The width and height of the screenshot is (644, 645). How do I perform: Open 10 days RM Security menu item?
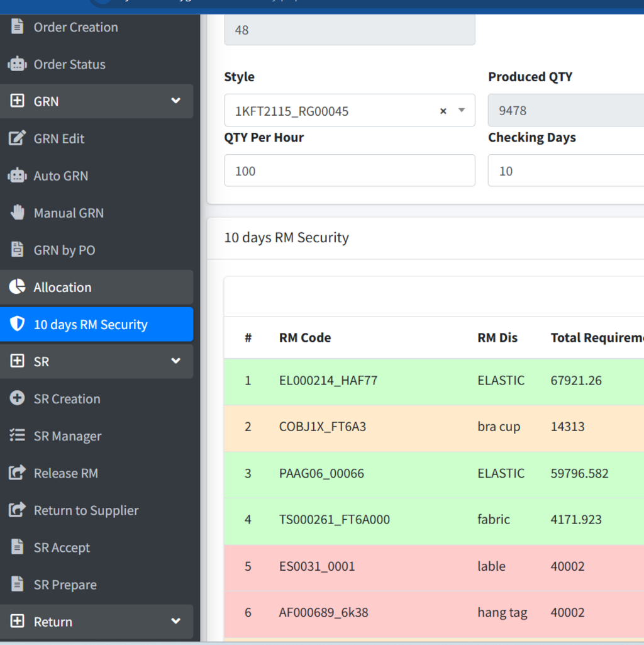[x=91, y=325]
